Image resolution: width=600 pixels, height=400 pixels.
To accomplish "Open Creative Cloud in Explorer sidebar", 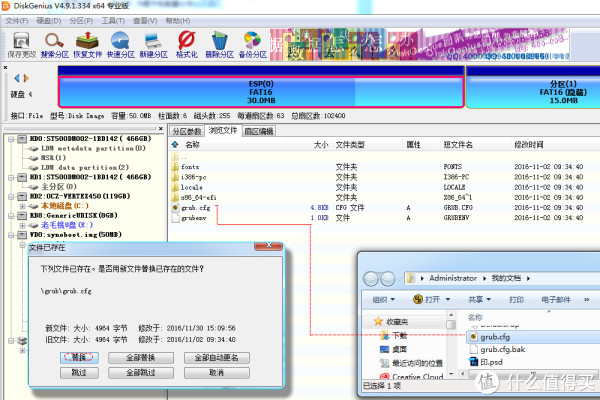I will pos(411,377).
